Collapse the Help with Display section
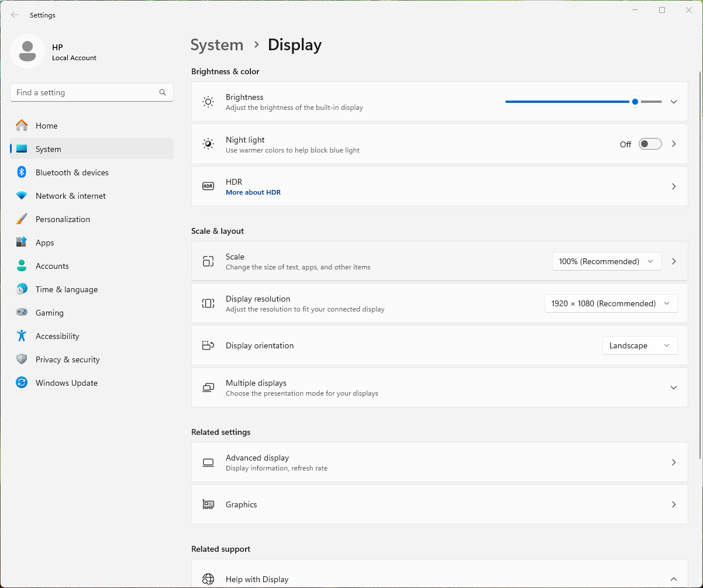The width and height of the screenshot is (703, 588). (674, 579)
